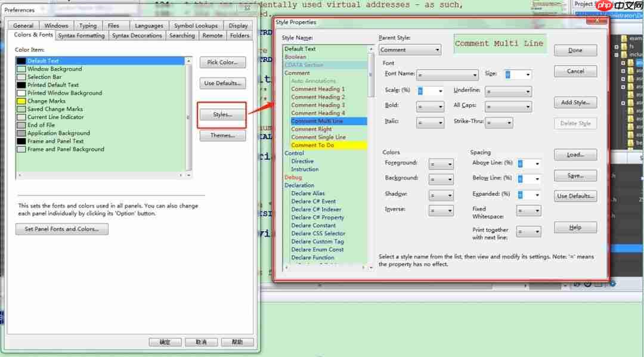Open the font Size dropdown
The image size is (644, 357).
click(x=518, y=74)
